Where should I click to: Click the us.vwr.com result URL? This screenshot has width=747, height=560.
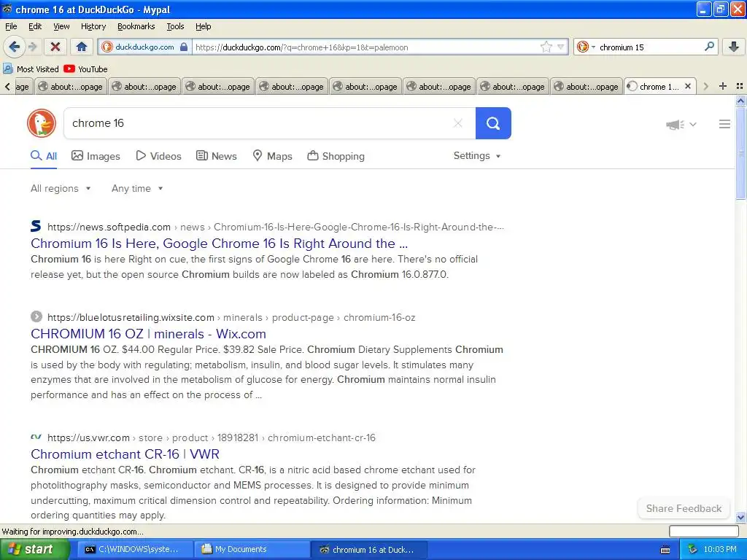(x=88, y=437)
